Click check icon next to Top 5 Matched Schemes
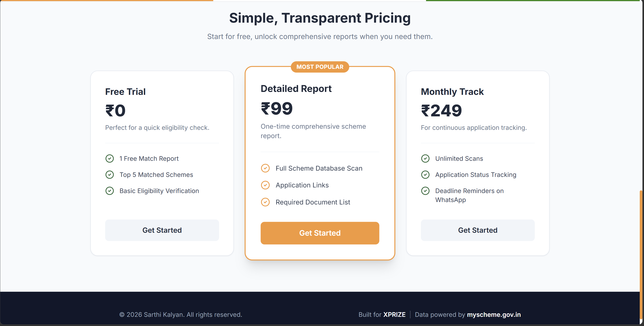Screen dimensions: 644x326 point(109,174)
